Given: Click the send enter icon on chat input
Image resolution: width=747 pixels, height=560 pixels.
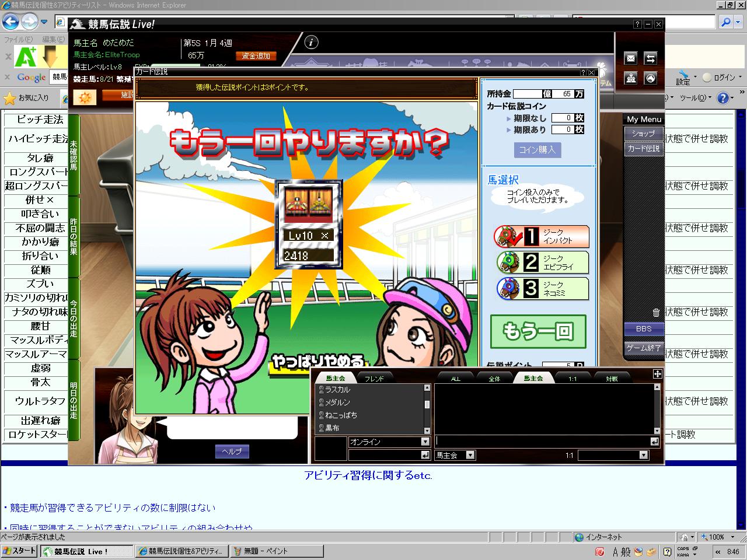Looking at the screenshot, I should pos(655,442).
